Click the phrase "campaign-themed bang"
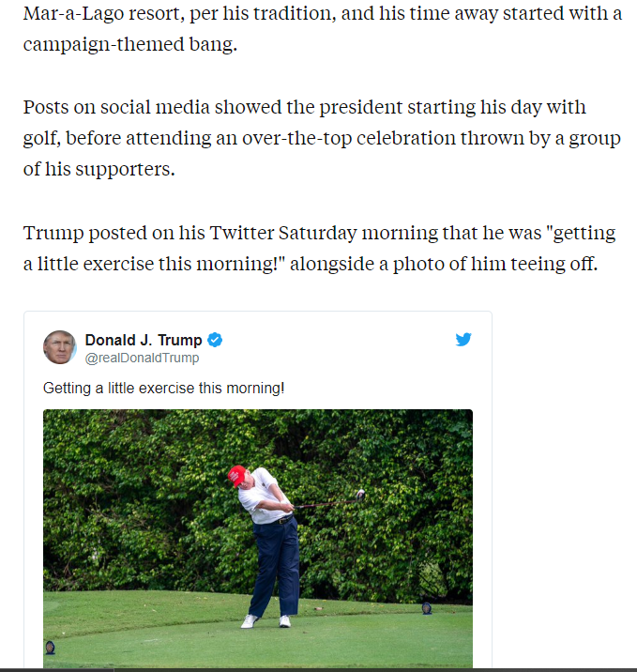The image size is (637, 672). tap(129, 45)
